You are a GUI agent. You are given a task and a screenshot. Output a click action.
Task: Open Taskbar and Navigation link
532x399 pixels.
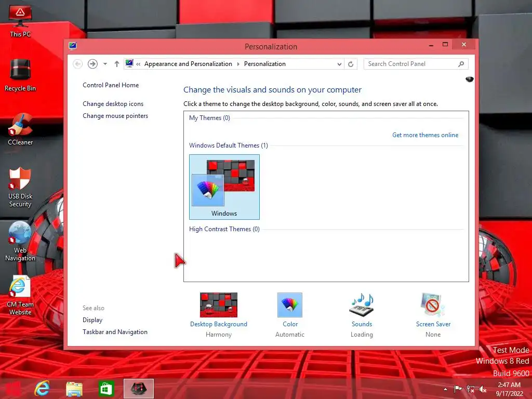click(x=115, y=332)
